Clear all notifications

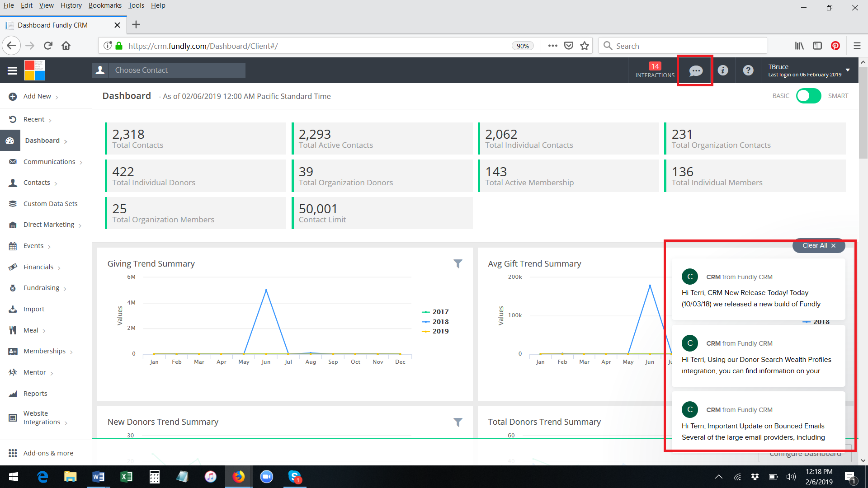[819, 245]
